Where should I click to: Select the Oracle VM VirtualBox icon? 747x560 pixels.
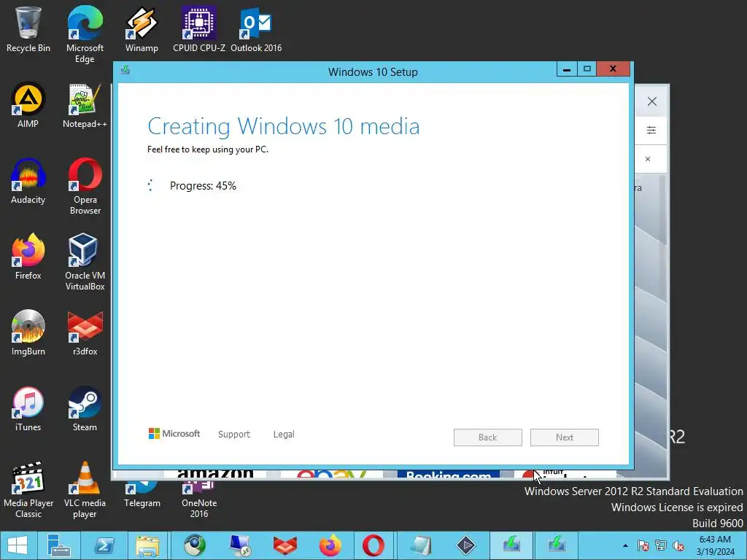85,261
